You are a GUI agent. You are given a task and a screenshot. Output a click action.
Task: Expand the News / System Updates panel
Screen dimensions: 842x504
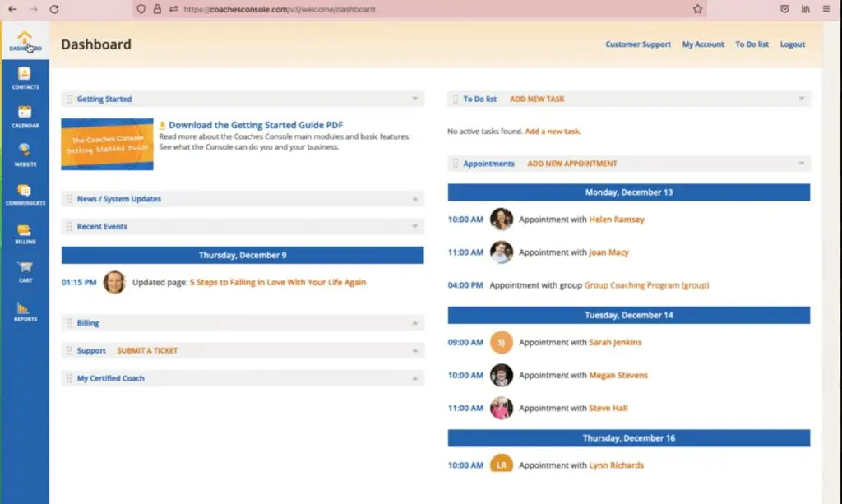[x=415, y=199]
